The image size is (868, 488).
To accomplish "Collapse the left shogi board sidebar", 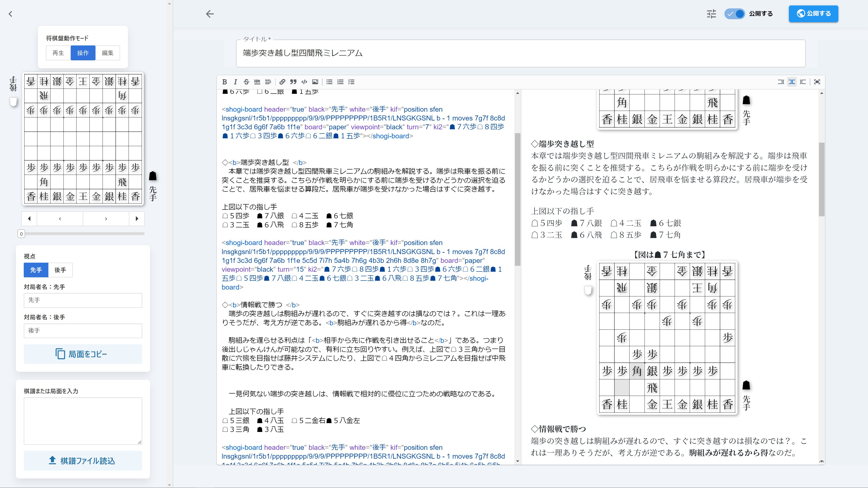I will (10, 14).
